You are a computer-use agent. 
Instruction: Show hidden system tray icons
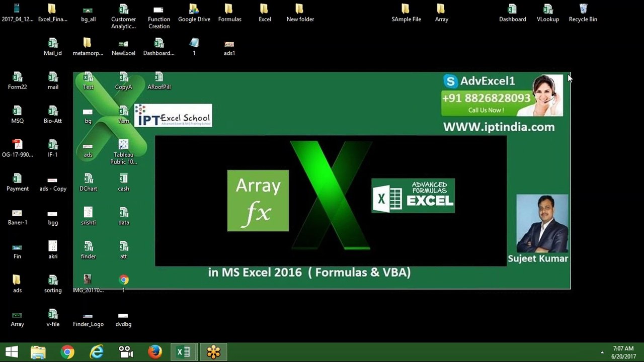tap(602, 352)
